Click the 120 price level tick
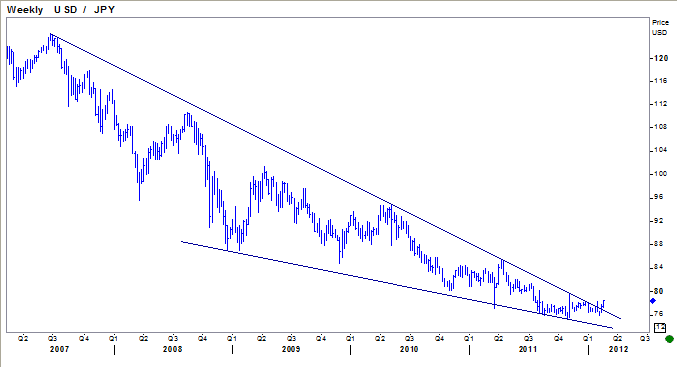This screenshot has width=679, height=369. coord(661,58)
